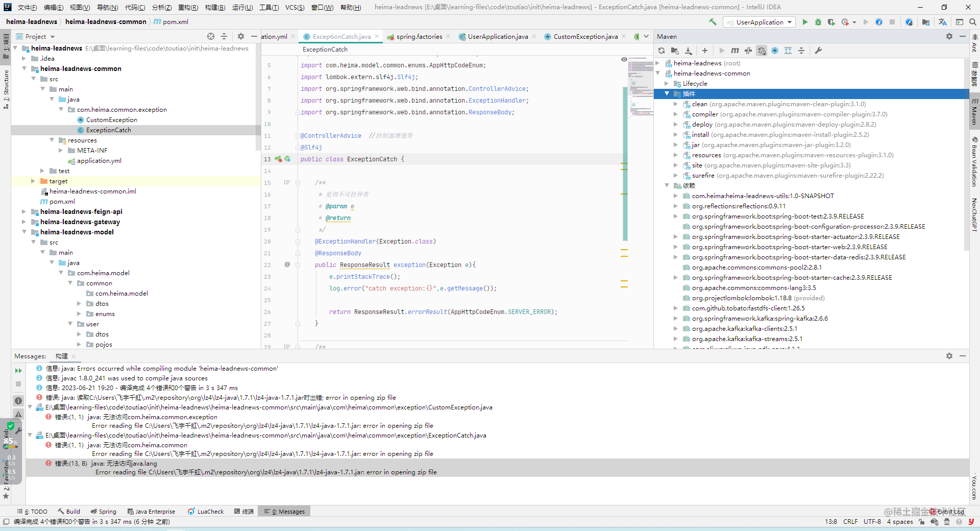Show hidden editor tabs dropdown arrow
Image resolution: width=980 pixels, height=531 pixels.
coord(646,36)
